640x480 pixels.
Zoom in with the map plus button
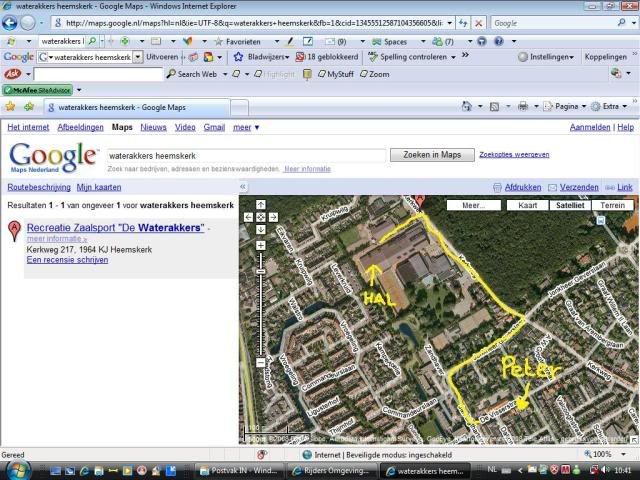pyautogui.click(x=261, y=245)
